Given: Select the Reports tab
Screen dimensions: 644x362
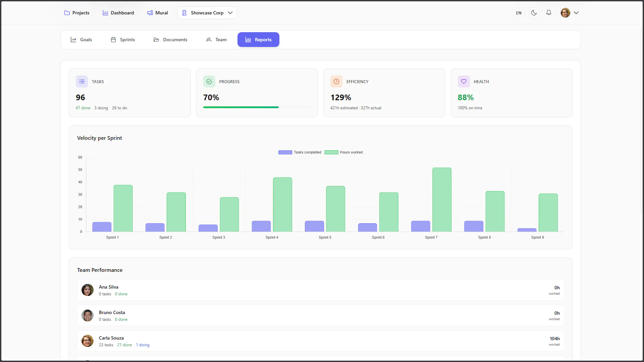Looking at the screenshot, I should (x=258, y=40).
